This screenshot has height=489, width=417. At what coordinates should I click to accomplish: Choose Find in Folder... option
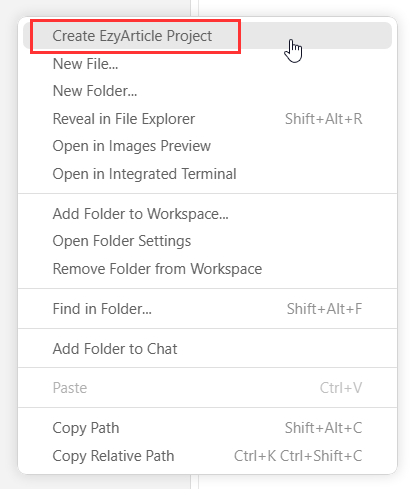tap(207, 309)
